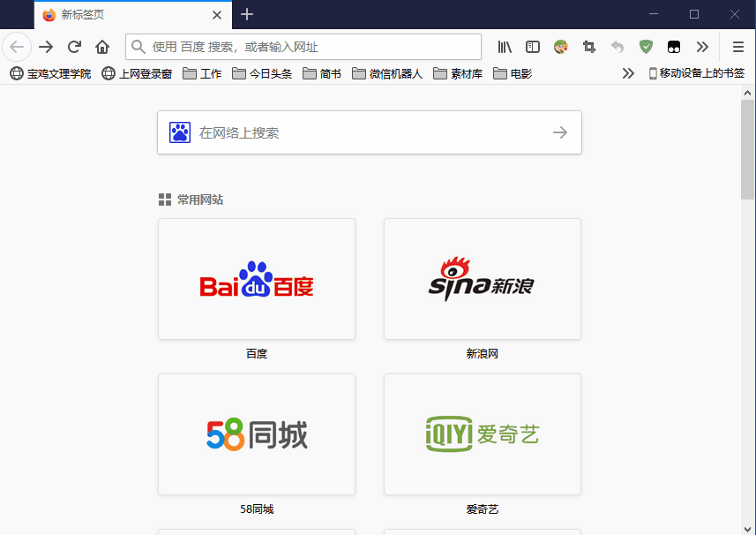Open the 微信机器人 bookmark folder

[387, 73]
